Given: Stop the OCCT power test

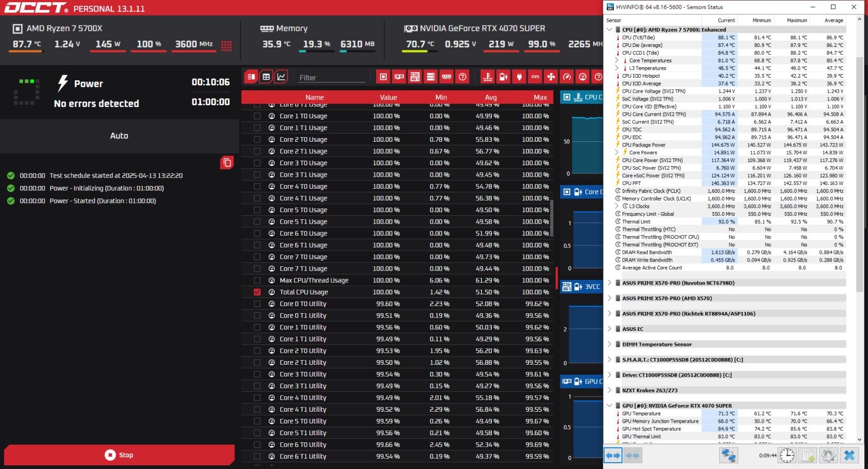Looking at the screenshot, I should pos(119,455).
